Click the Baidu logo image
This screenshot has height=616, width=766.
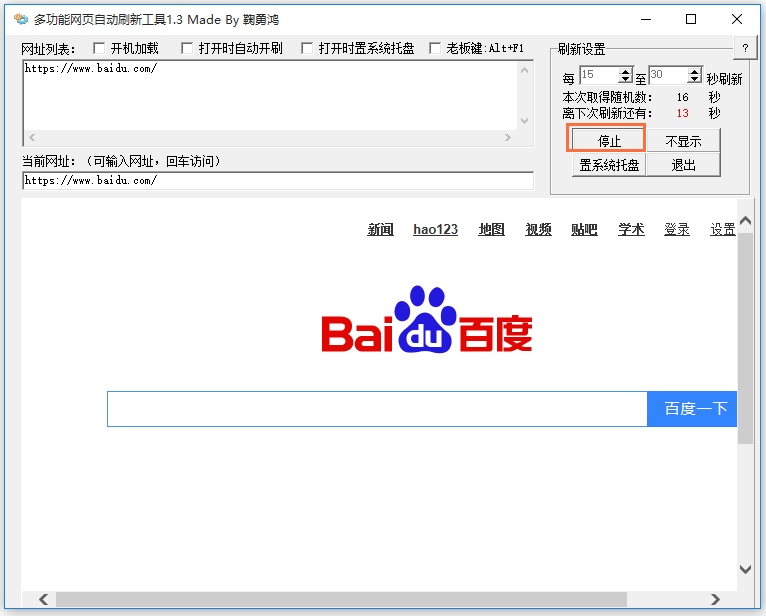(x=426, y=319)
